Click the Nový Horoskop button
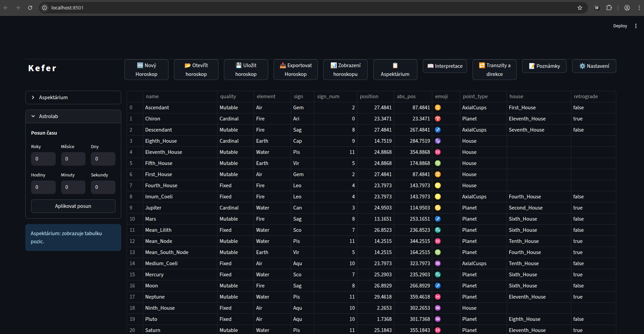Viewport: 644px width, 334px height. pos(146,70)
